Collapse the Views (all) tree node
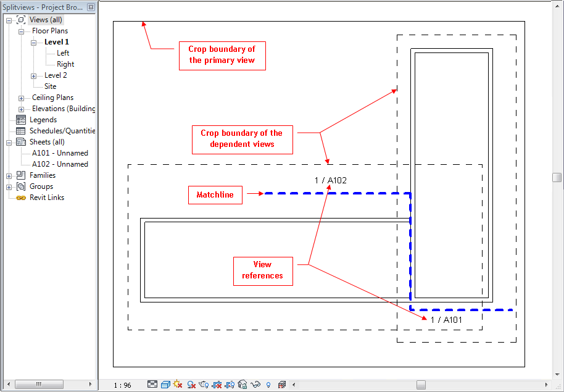The width and height of the screenshot is (564, 392). 9,20
